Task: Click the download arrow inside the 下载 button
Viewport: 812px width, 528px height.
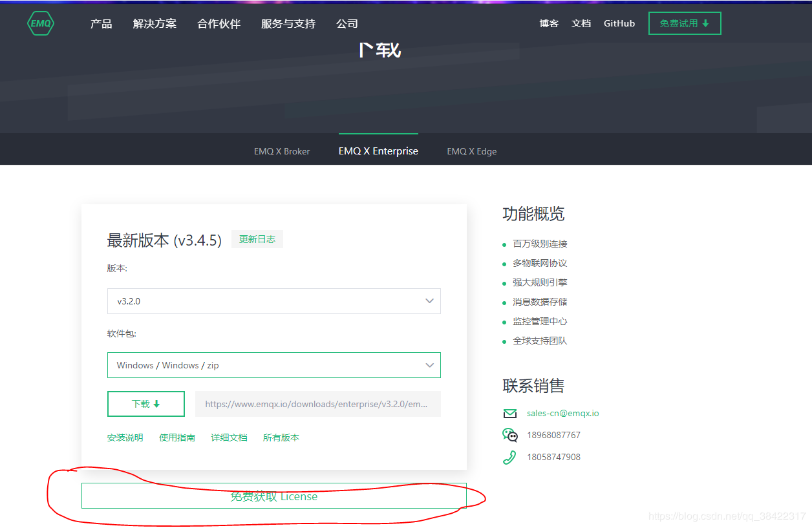Action: coord(157,403)
